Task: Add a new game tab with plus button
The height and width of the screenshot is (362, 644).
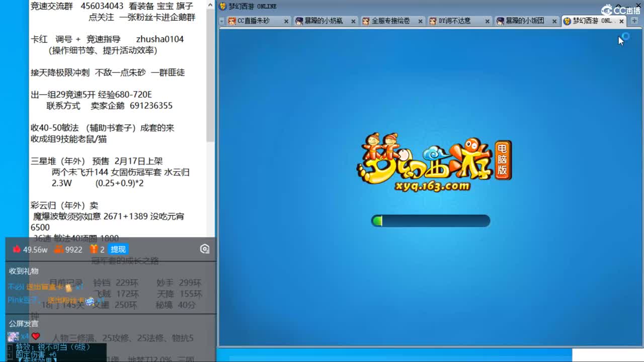Action: point(634,21)
